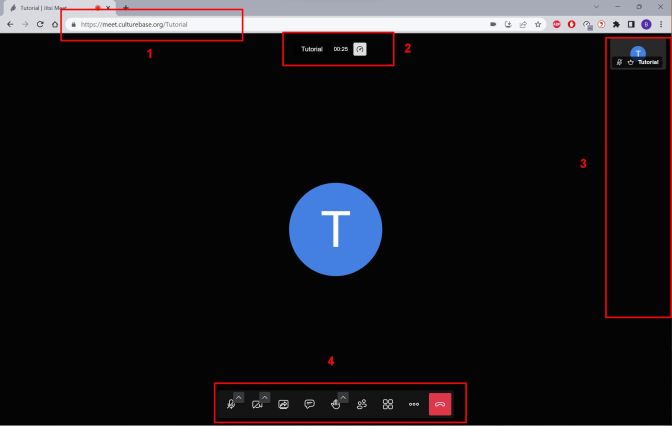Turn on the camera in the toolbar
This screenshot has width=672, height=426.
257,404
